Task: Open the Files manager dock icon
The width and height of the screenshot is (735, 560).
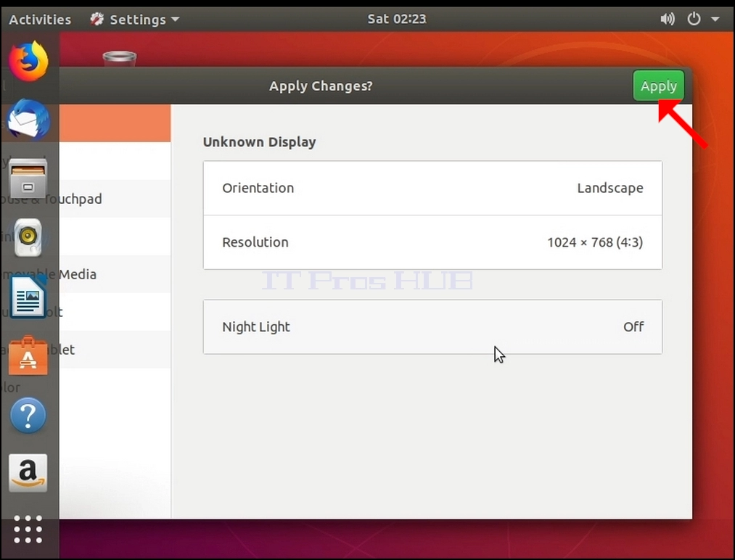Action: point(28,178)
